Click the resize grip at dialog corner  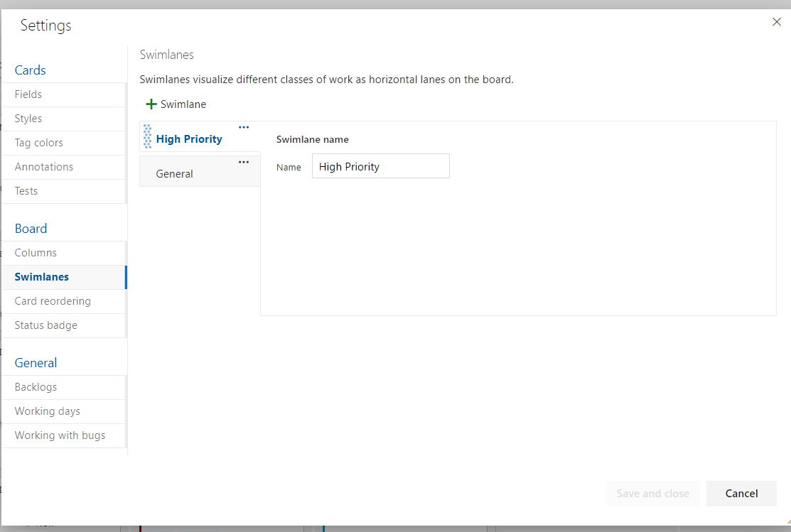[x=787, y=522]
